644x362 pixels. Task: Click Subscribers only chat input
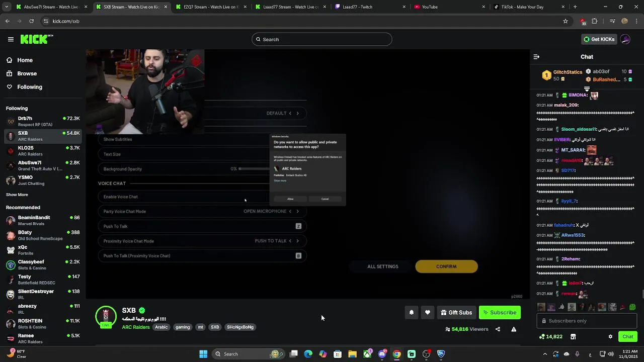pyautogui.click(x=588, y=321)
